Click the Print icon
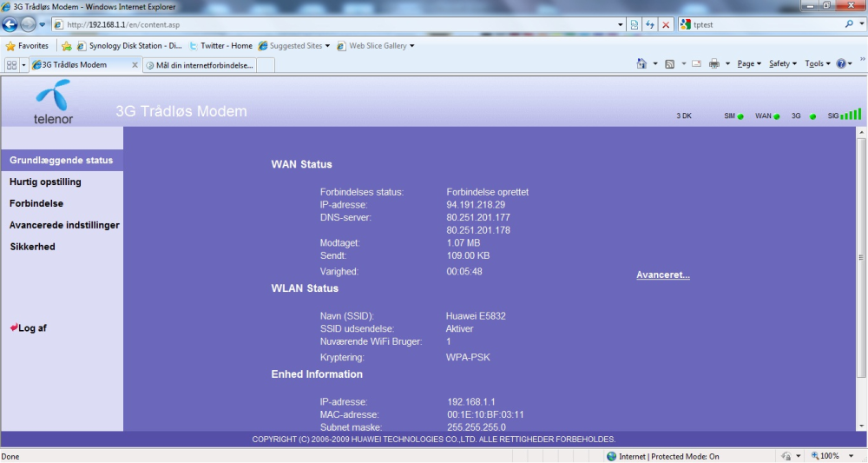868x463 pixels. tap(714, 63)
